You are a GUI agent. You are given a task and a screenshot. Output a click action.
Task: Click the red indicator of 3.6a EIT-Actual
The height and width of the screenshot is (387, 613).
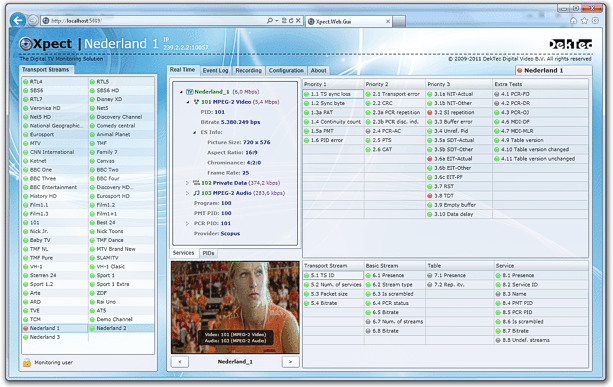click(430, 159)
